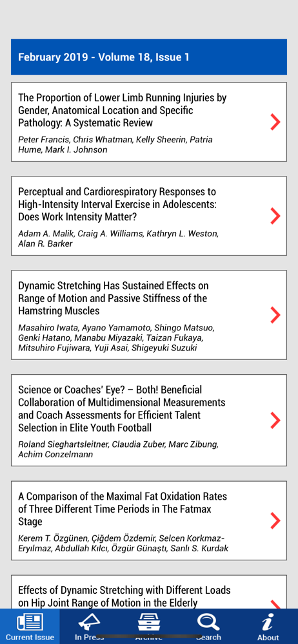The image size is (298, 644).
Task: Switch to the Current Issue tab label
Action: click(30, 638)
